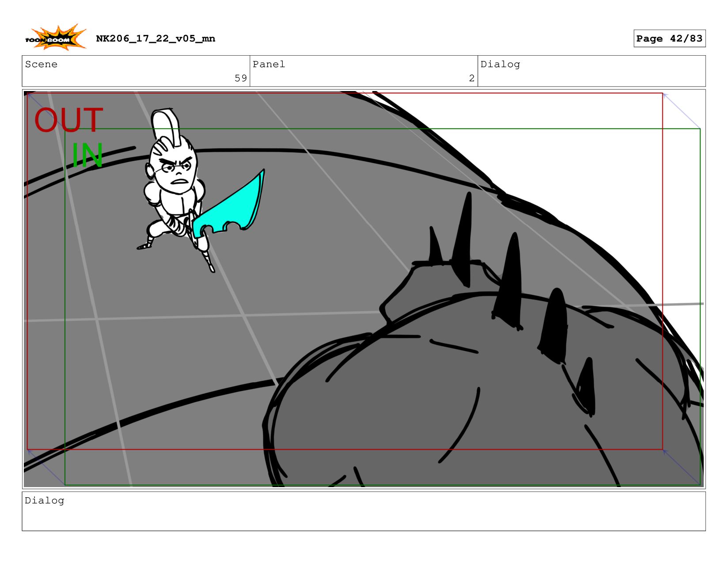Click the bottom Dialog text box
Viewport: 728px width, 564px height.
coord(364,511)
